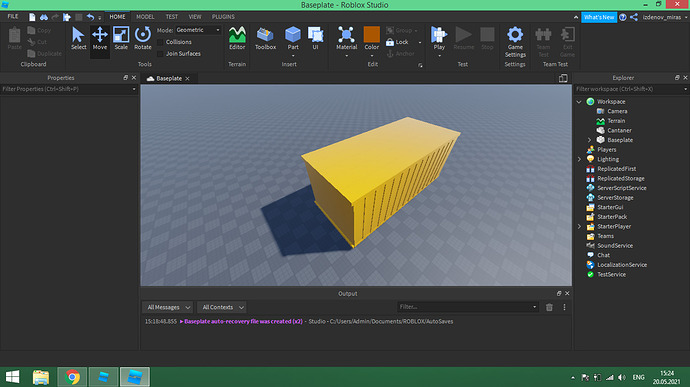
Task: Click the plugin puzzle icon in quick bar
Action: point(67,17)
